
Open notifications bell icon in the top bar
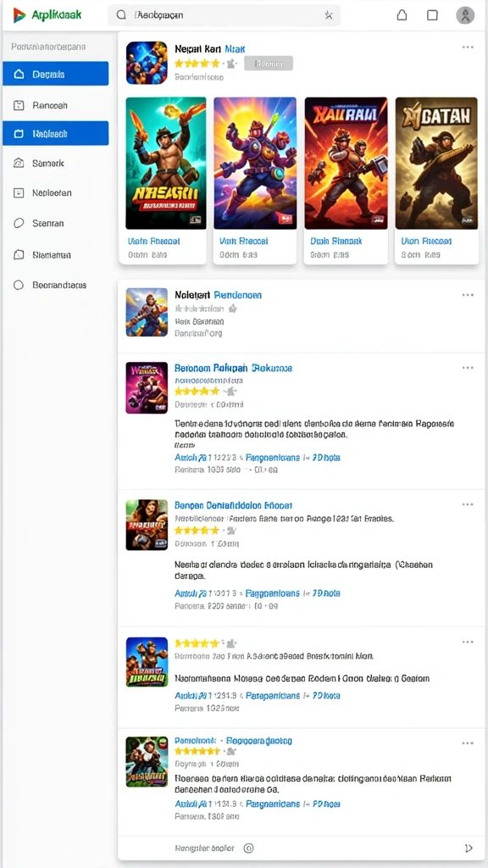(402, 15)
